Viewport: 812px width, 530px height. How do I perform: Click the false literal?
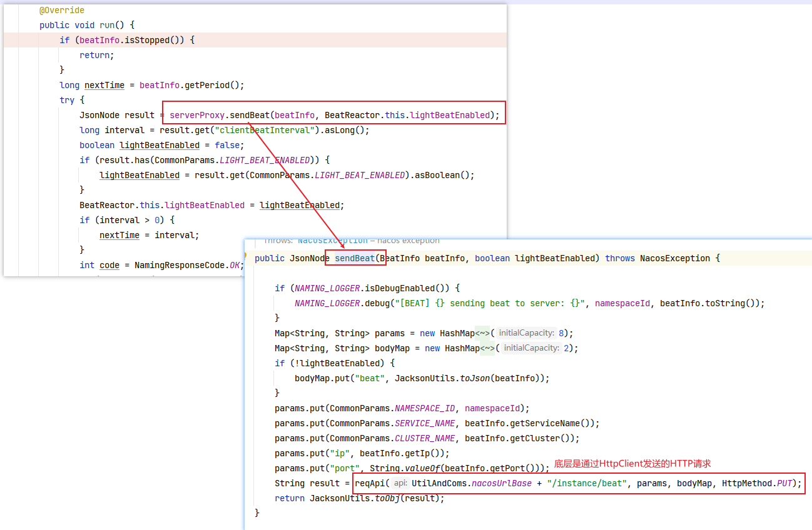[227, 145]
